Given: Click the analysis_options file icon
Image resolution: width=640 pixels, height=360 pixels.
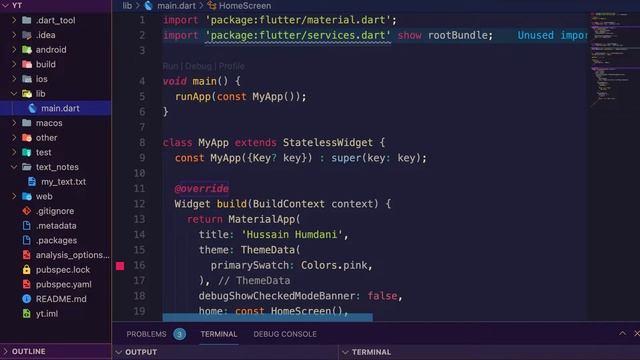Looking at the screenshot, I should pos(27,255).
